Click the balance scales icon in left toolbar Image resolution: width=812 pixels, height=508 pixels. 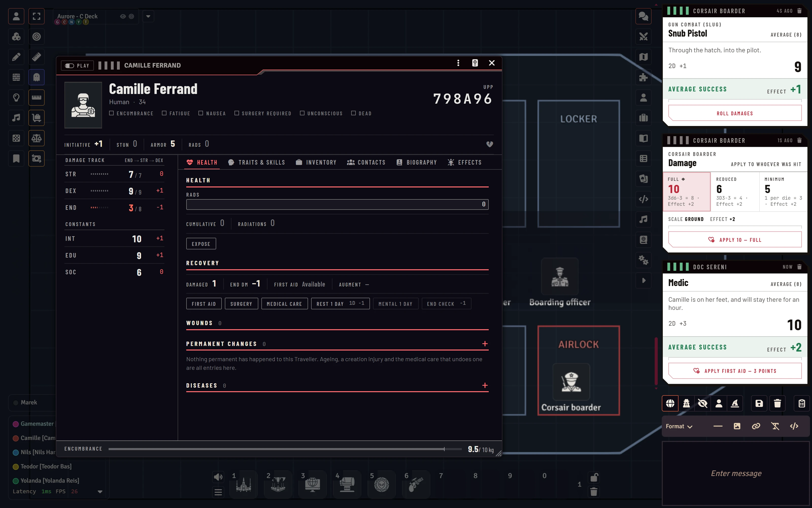(37, 138)
